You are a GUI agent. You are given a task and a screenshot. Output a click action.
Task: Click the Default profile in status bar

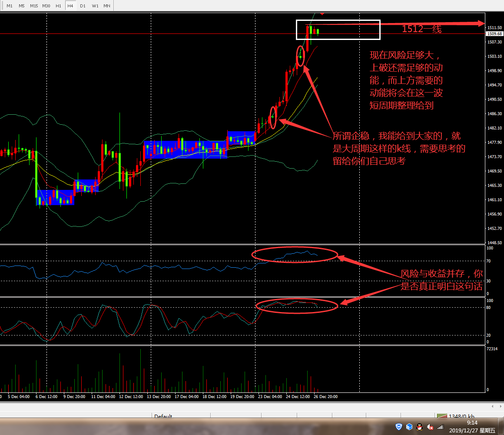(x=163, y=416)
